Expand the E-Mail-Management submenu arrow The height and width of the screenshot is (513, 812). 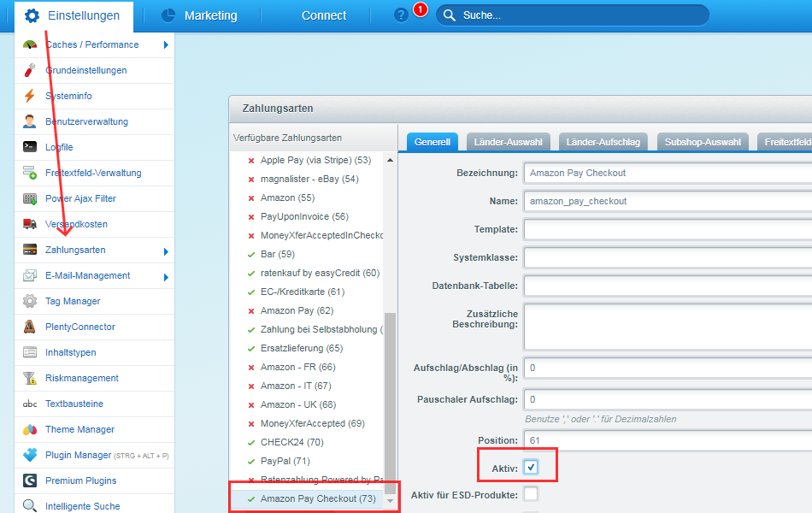(x=166, y=277)
